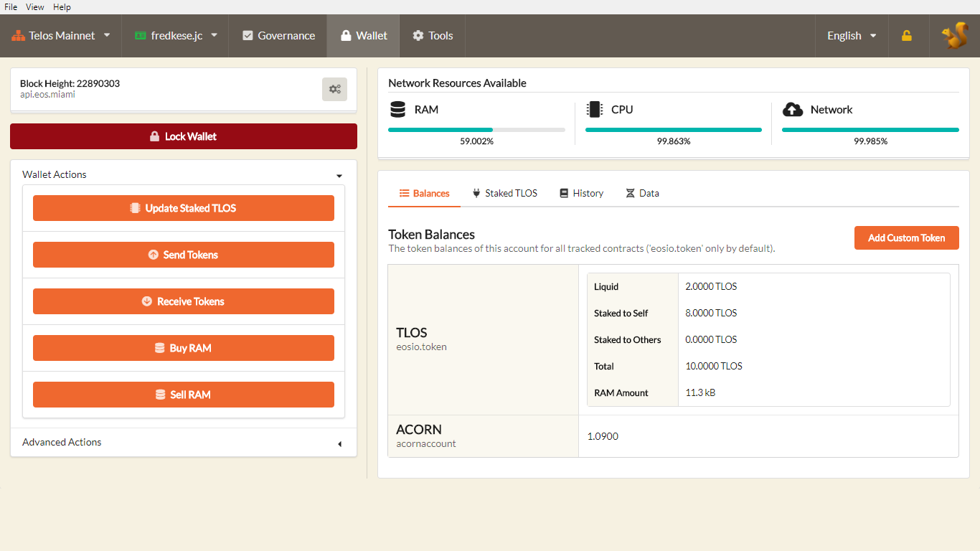Click the TLOS eosio.token cell
The width and height of the screenshot is (980, 551).
tap(484, 339)
